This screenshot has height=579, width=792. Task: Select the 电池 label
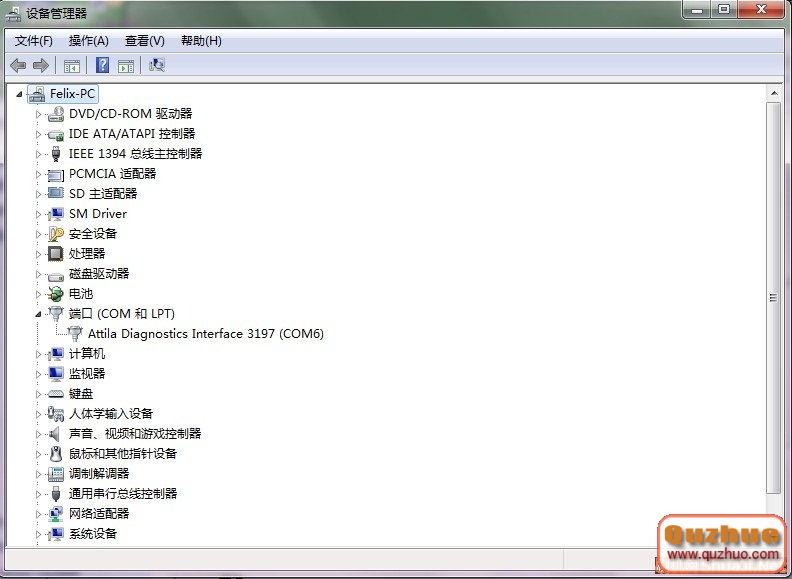click(81, 294)
